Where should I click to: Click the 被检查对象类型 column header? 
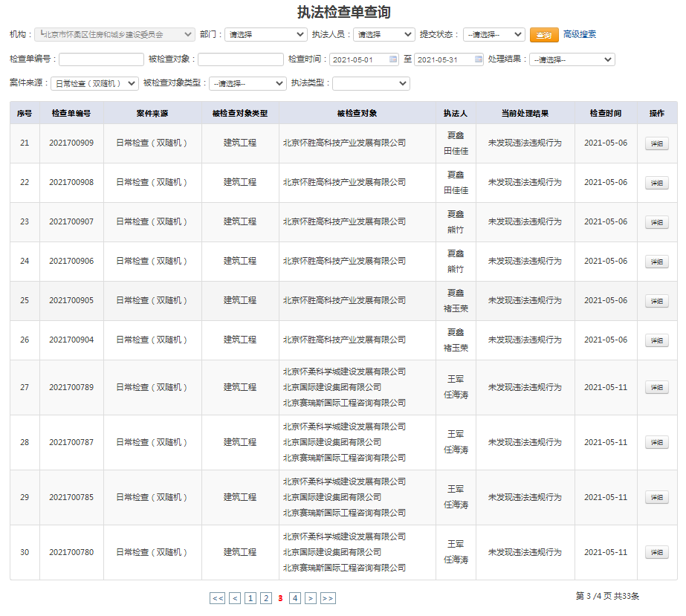pos(240,113)
